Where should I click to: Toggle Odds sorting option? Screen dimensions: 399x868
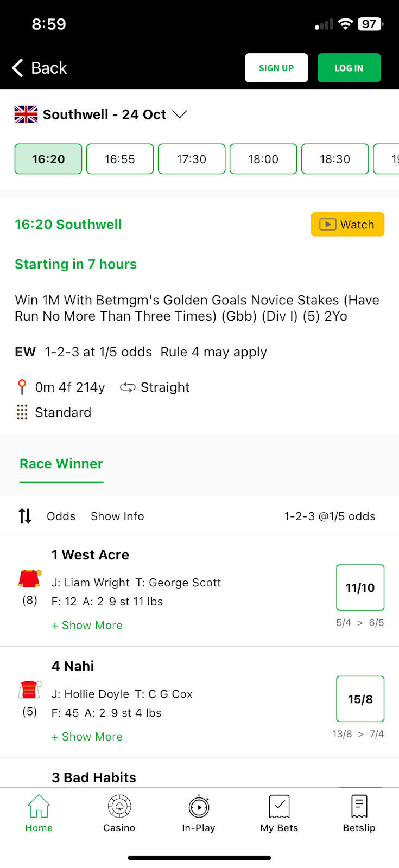61,516
